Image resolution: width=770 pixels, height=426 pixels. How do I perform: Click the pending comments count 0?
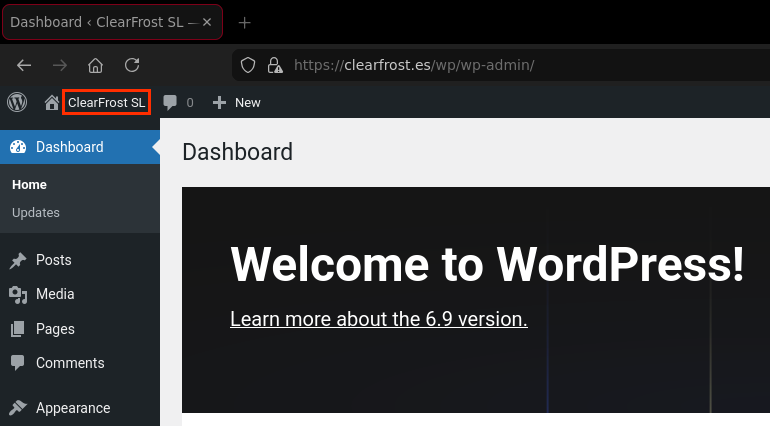190,103
